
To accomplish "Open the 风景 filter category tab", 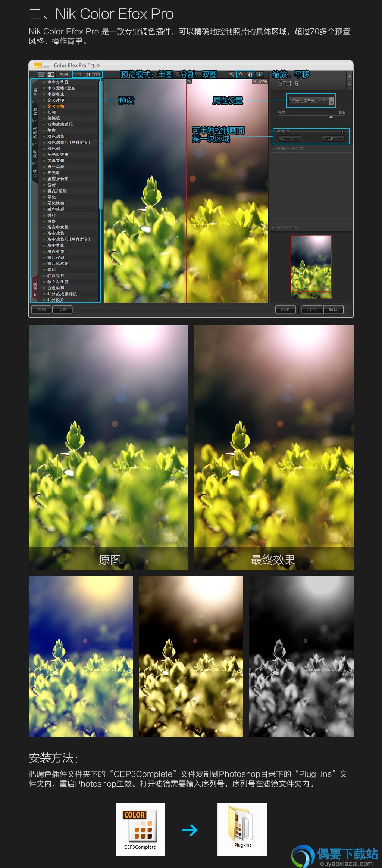I will (35, 153).
